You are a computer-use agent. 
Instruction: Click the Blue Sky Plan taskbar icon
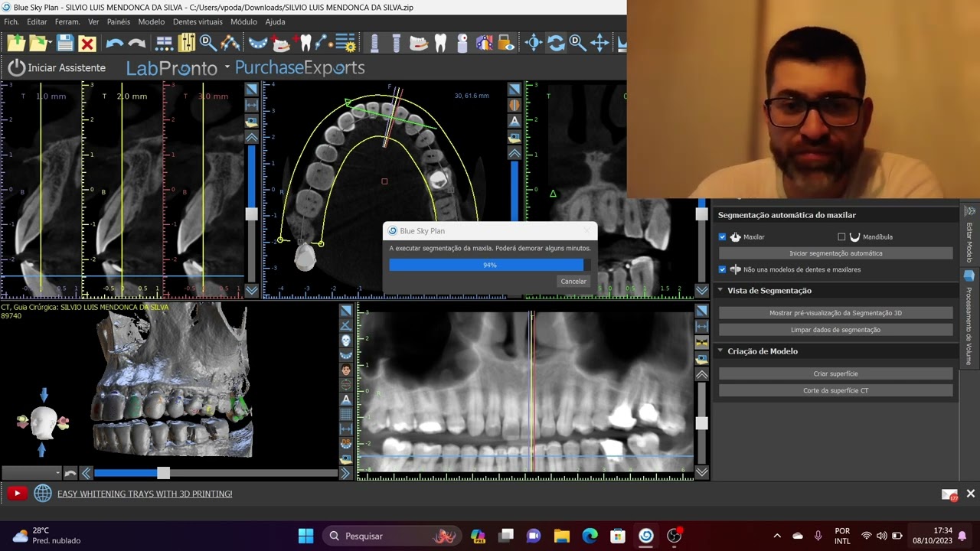tap(645, 536)
